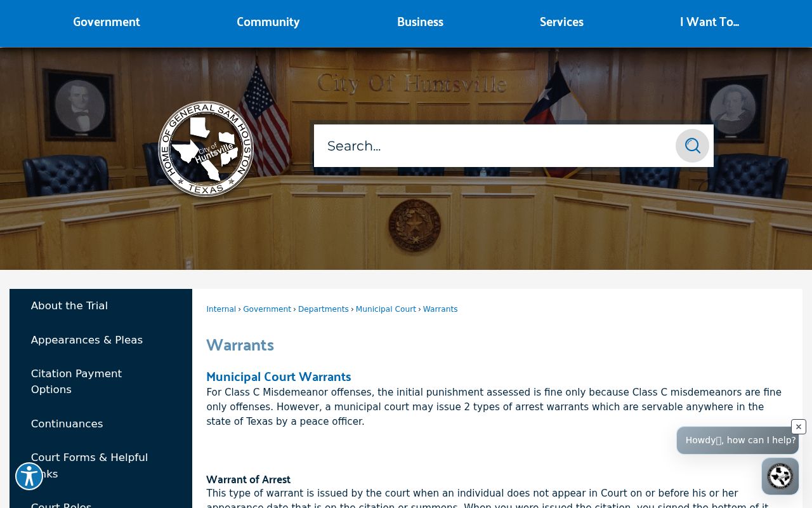812x508 pixels.
Task: Open the Community menu
Action: (x=268, y=22)
